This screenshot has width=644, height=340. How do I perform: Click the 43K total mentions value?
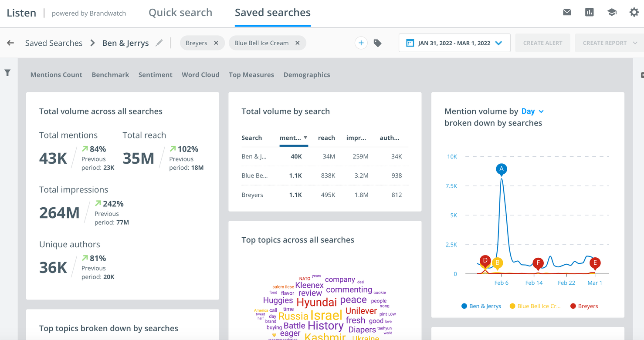[53, 158]
